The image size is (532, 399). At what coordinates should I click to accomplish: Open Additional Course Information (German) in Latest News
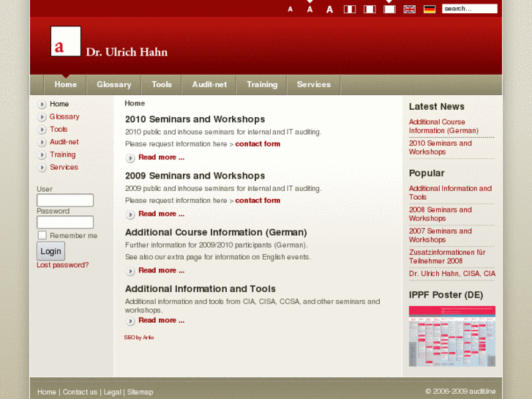443,127
